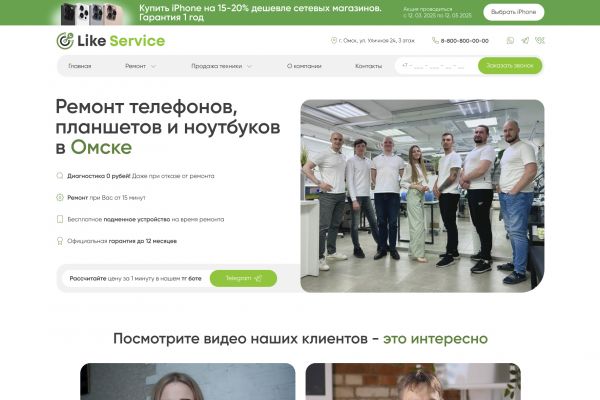The image size is (600, 400).
Task: Click the Выбрать iPhone button in banner
Action: tap(514, 12)
